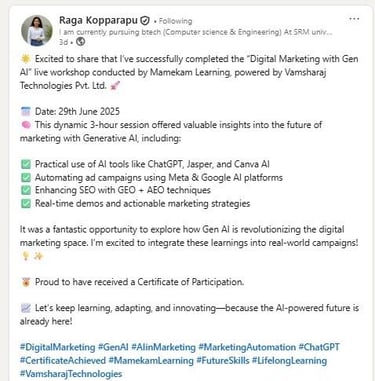Screen dimensions: 375x381
Task: Open the #LifelongLearning hashtag
Action: pos(289,360)
